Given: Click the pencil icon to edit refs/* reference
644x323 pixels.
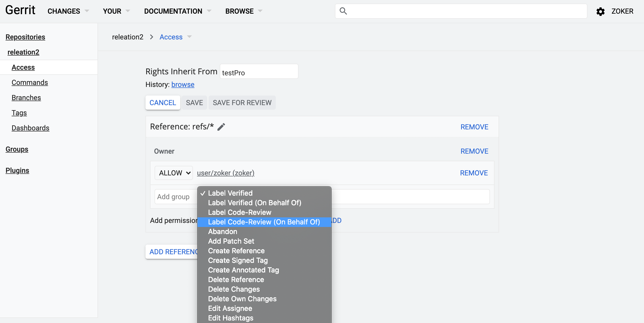Looking at the screenshot, I should click(221, 127).
